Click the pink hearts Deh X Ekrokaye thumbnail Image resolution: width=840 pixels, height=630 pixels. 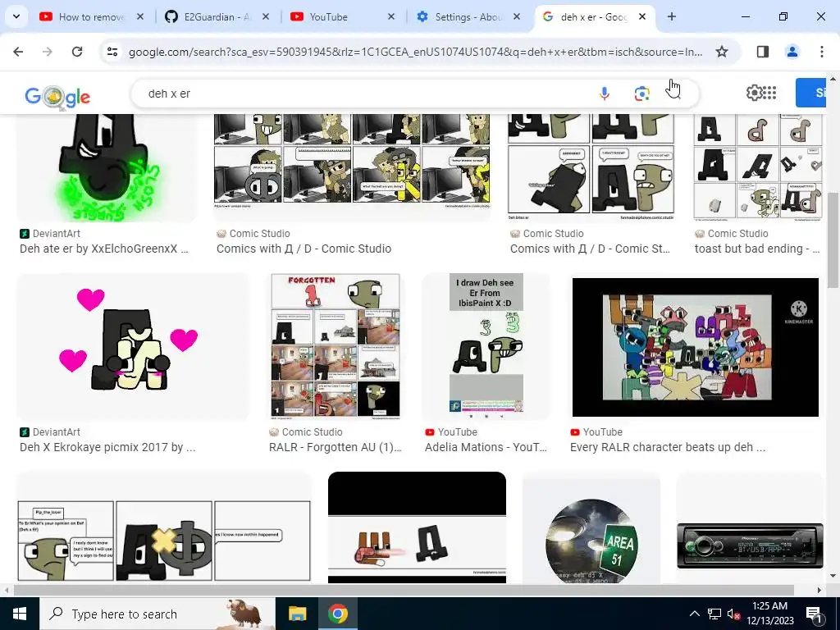[x=133, y=347]
